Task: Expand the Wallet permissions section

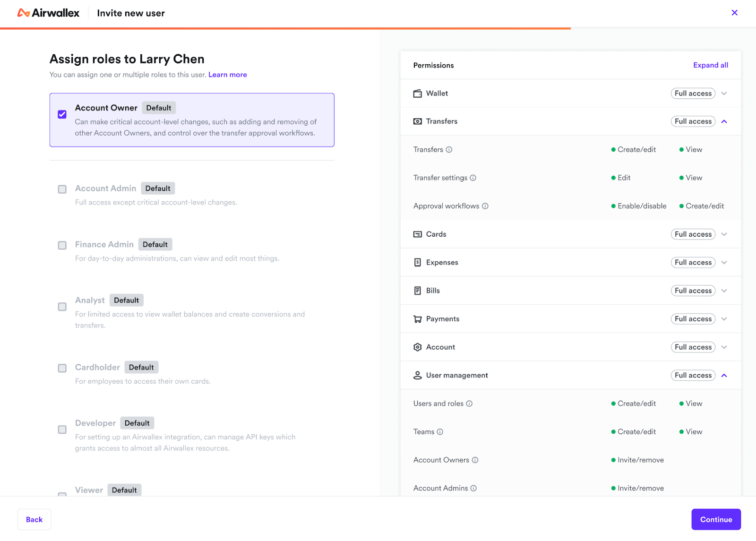Action: tap(724, 94)
